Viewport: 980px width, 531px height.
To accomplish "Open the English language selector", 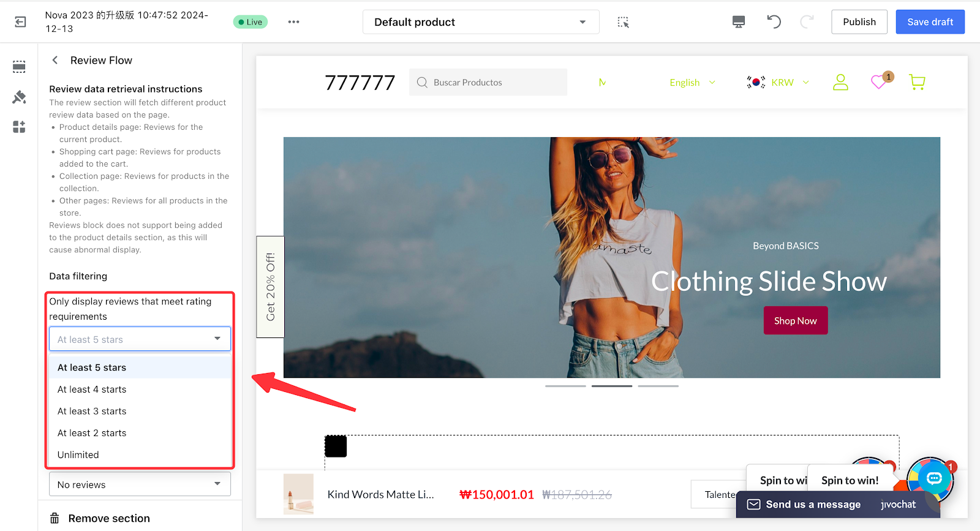I will [x=692, y=83].
